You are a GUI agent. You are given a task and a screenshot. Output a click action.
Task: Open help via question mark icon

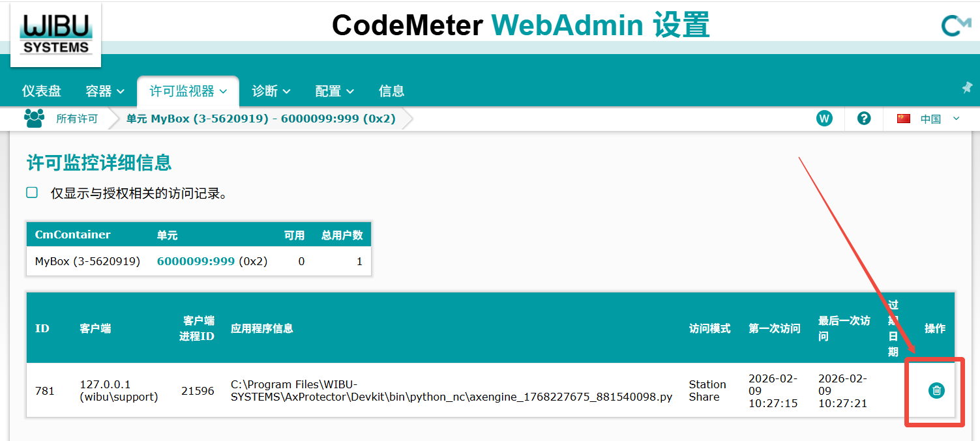pos(864,119)
